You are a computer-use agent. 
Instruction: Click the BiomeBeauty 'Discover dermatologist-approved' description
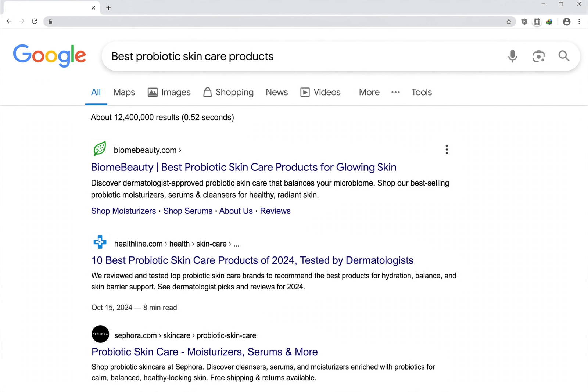(270, 189)
